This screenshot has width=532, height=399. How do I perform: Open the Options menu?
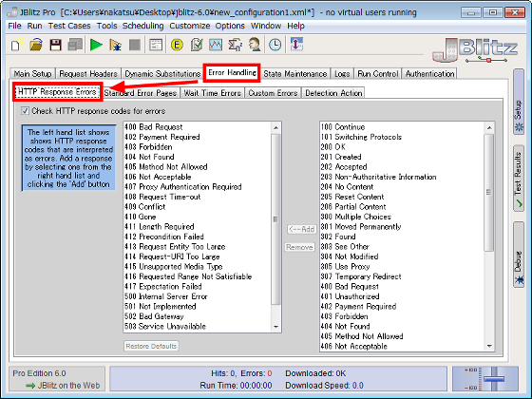(230, 26)
